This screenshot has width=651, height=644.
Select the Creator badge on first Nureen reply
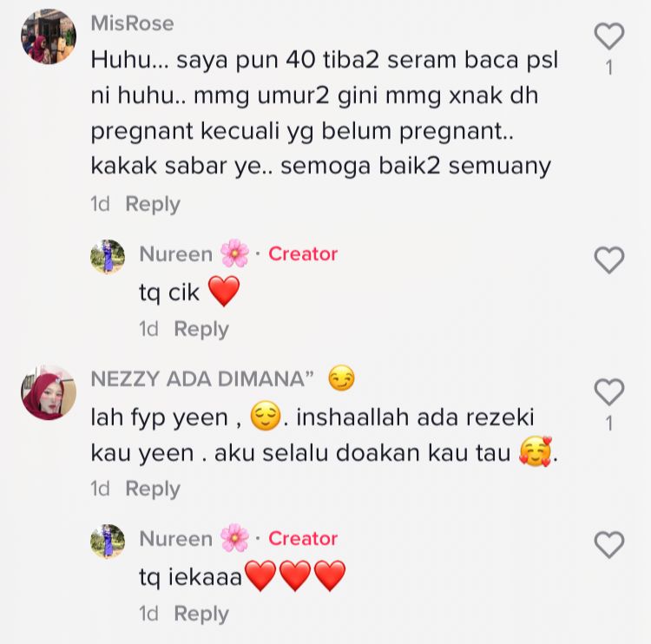[303, 253]
